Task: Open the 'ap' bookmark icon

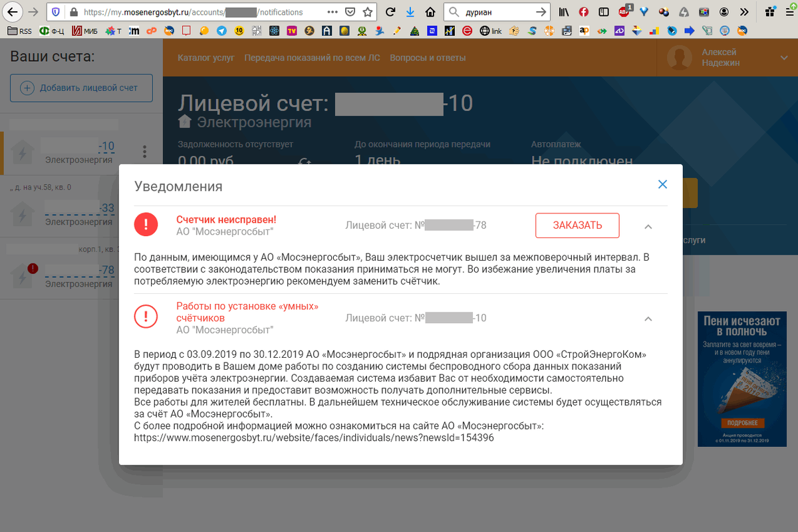Action: pos(585,31)
